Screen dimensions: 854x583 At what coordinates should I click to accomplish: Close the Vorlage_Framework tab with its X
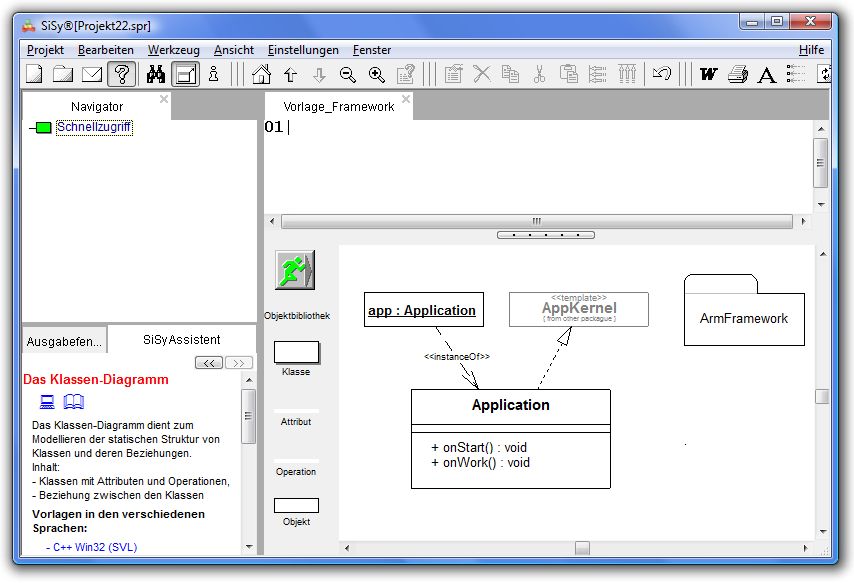[406, 99]
